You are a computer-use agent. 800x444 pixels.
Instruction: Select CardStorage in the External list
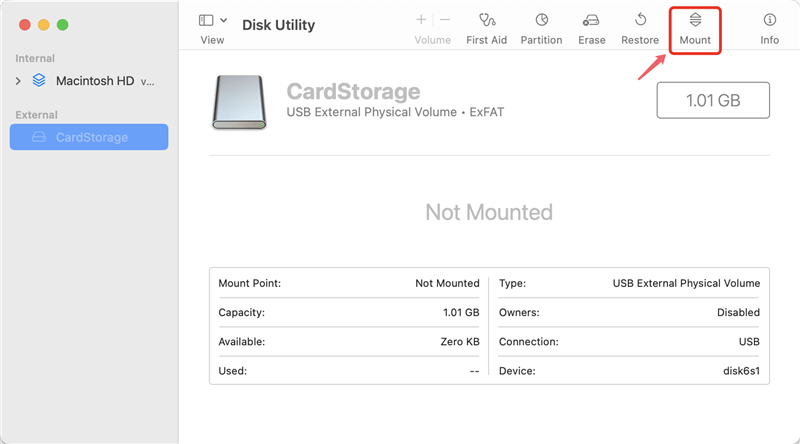pyautogui.click(x=91, y=137)
